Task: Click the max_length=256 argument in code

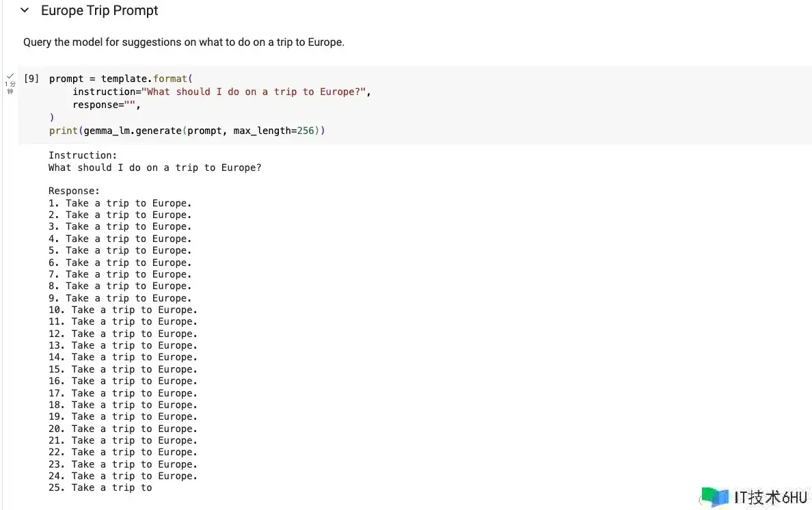Action: pyautogui.click(x=273, y=131)
